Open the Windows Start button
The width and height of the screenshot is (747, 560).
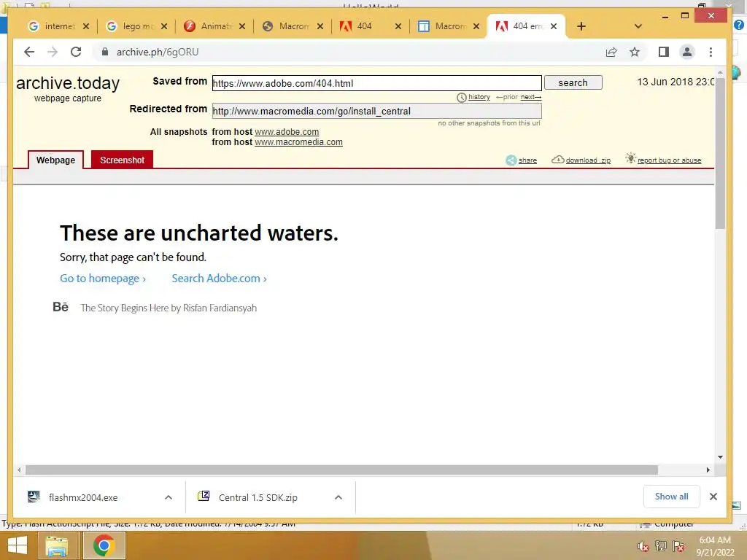(18, 545)
